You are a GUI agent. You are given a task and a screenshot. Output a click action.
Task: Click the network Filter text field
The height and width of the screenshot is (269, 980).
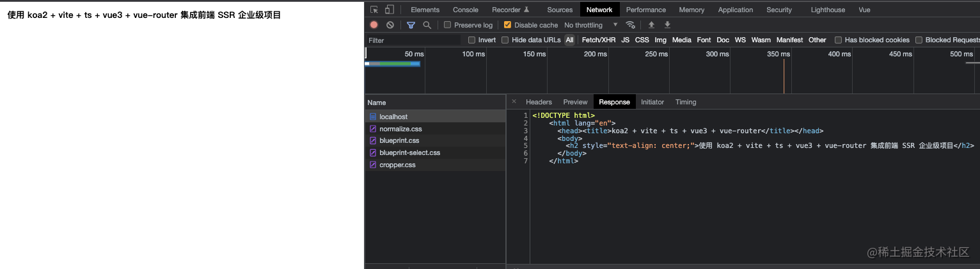[x=413, y=40]
